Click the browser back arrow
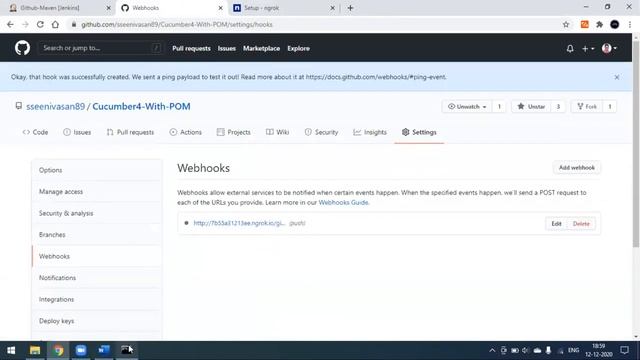This screenshot has width=640, height=360. click(10, 24)
